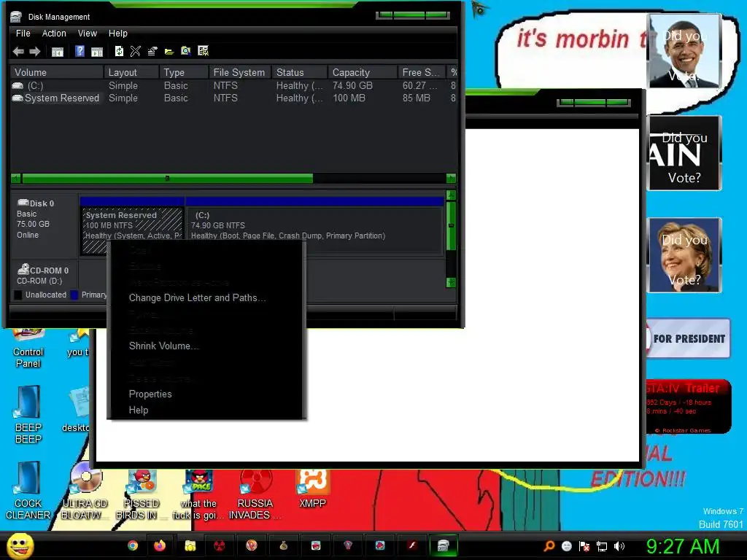
Task: Click the 74.90 GB capacity cell
Action: coord(352,86)
